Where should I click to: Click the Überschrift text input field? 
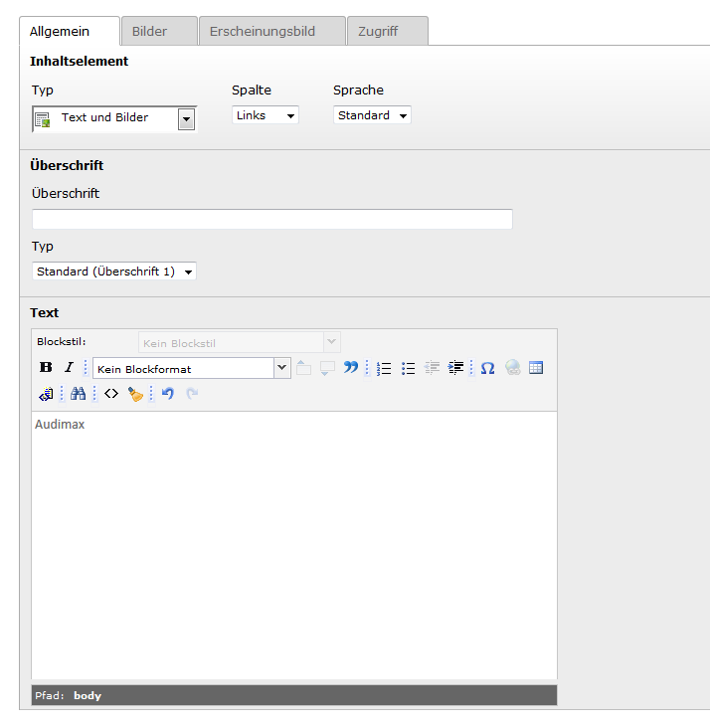click(271, 219)
